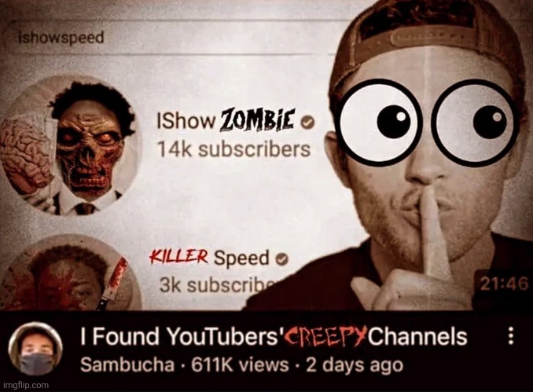
Task: Click the verified badge beside IShow Zombie
Action: (x=309, y=123)
